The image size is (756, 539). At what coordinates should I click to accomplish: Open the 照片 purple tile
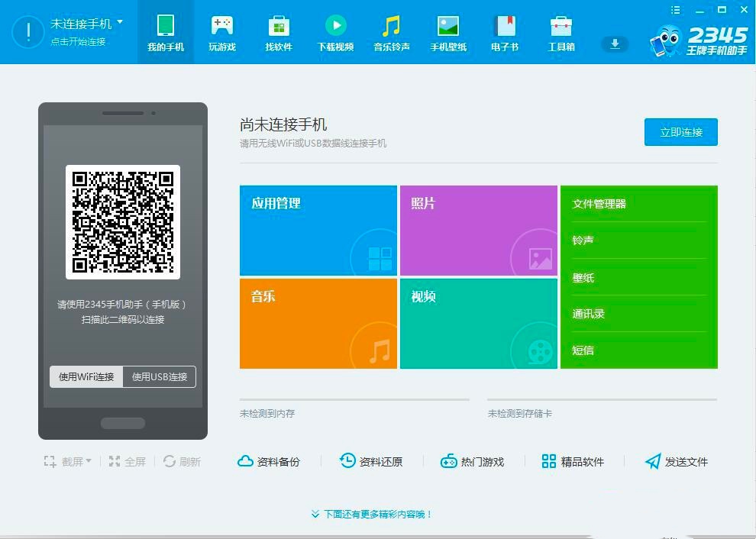(478, 230)
